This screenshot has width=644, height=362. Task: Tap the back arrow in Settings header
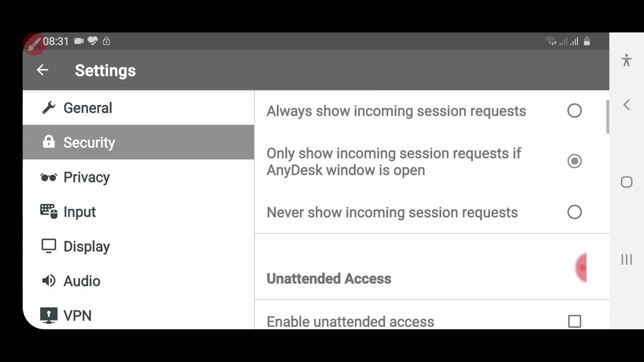click(x=42, y=70)
